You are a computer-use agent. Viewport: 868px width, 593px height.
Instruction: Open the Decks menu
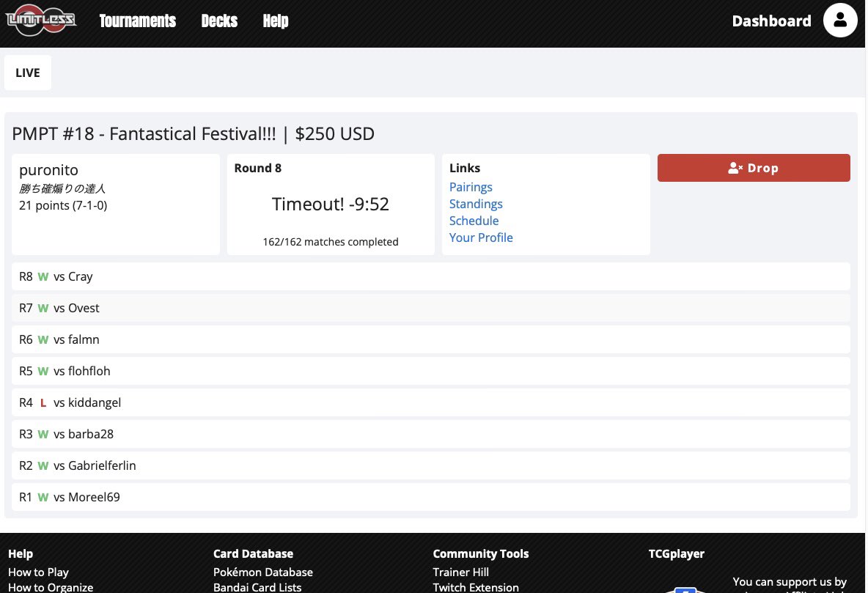[x=219, y=21]
